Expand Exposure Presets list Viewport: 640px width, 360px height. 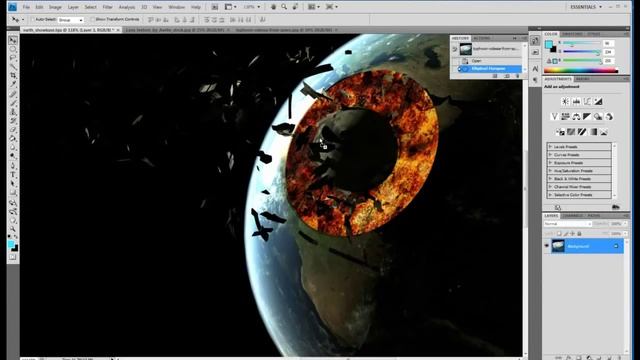click(x=550, y=162)
